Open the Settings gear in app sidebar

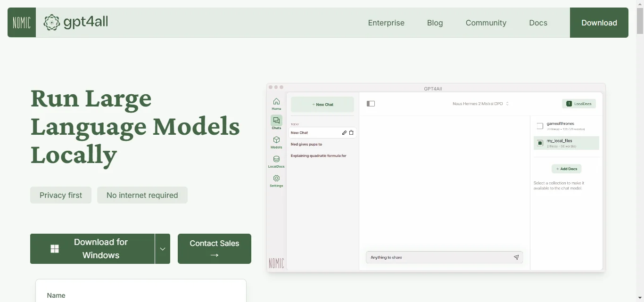pos(276,181)
